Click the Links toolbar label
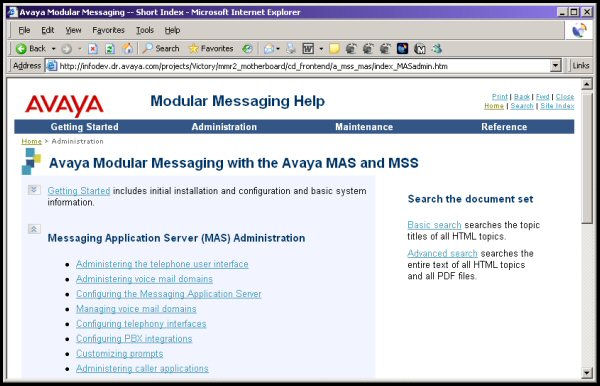Image resolution: width=600 pixels, height=386 pixels. (580, 66)
